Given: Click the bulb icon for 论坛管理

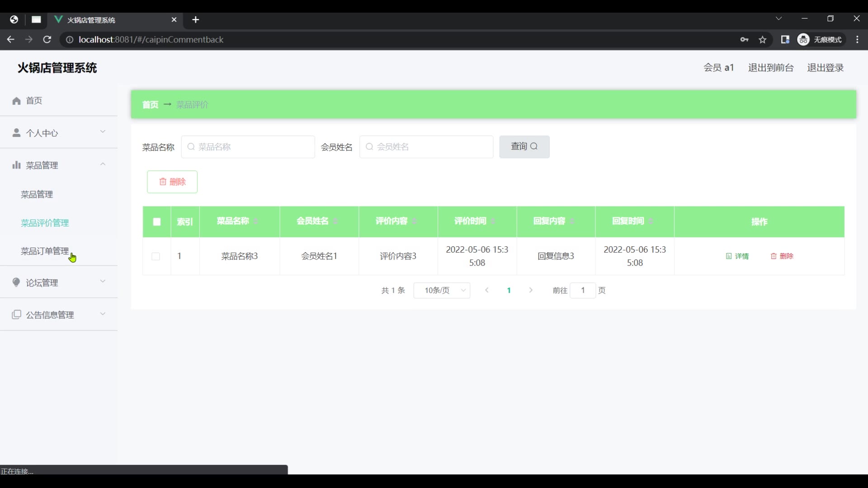Looking at the screenshot, I should 17,282.
